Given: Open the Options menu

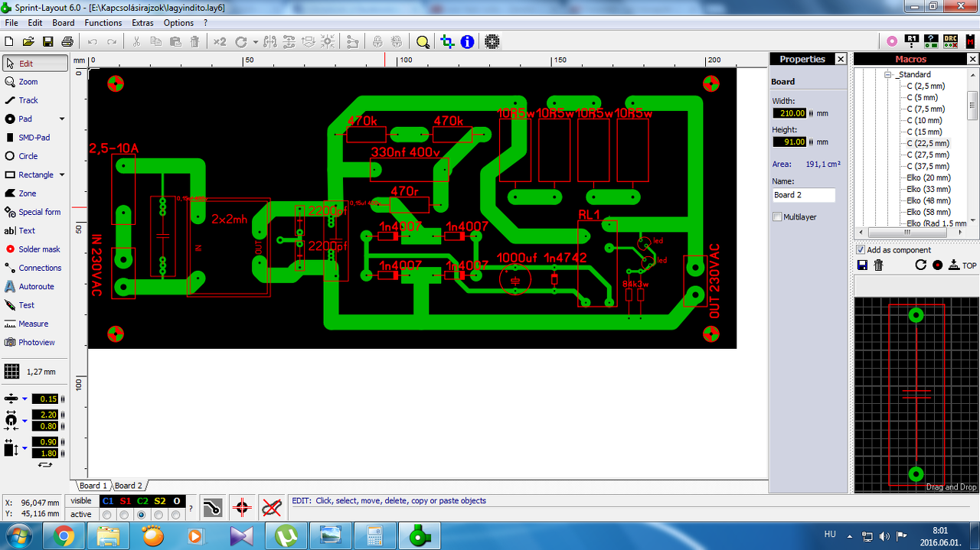Looking at the screenshot, I should [x=178, y=23].
